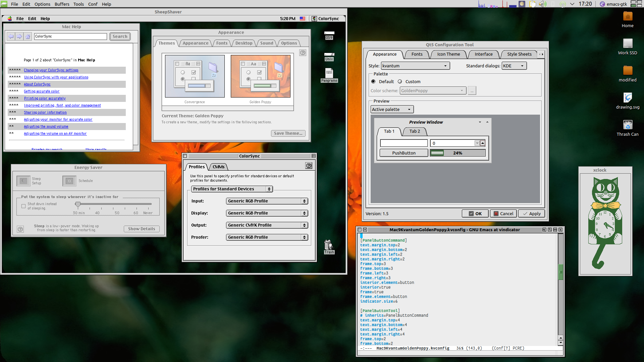Open the Proofer profile popup menu
The height and width of the screenshot is (362, 644).
point(267,237)
